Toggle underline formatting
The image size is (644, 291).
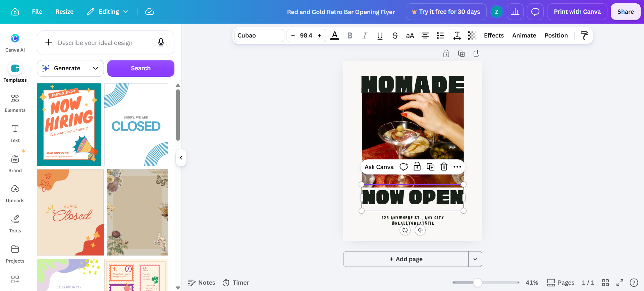[380, 35]
